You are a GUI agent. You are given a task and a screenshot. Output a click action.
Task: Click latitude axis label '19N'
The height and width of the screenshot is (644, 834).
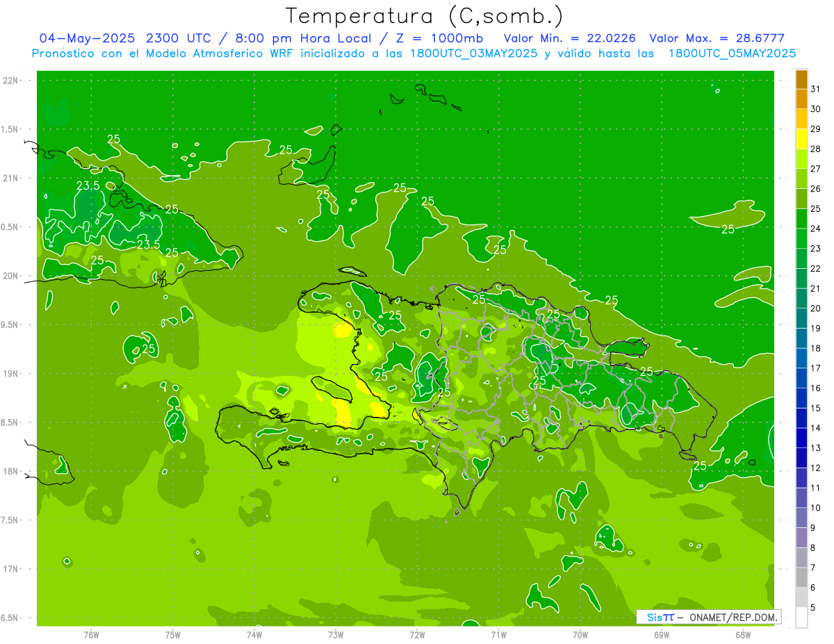[x=12, y=373]
